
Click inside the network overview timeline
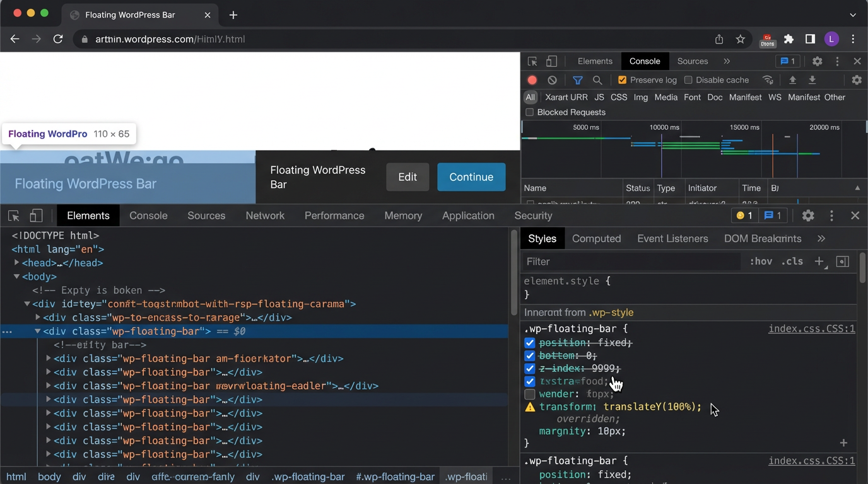(x=694, y=151)
